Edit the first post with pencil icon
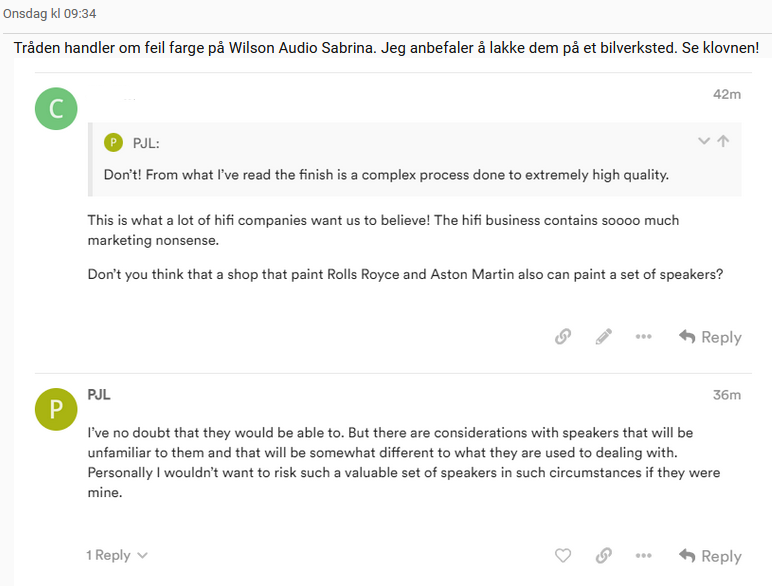Screen dimensions: 772x586 click(x=604, y=337)
